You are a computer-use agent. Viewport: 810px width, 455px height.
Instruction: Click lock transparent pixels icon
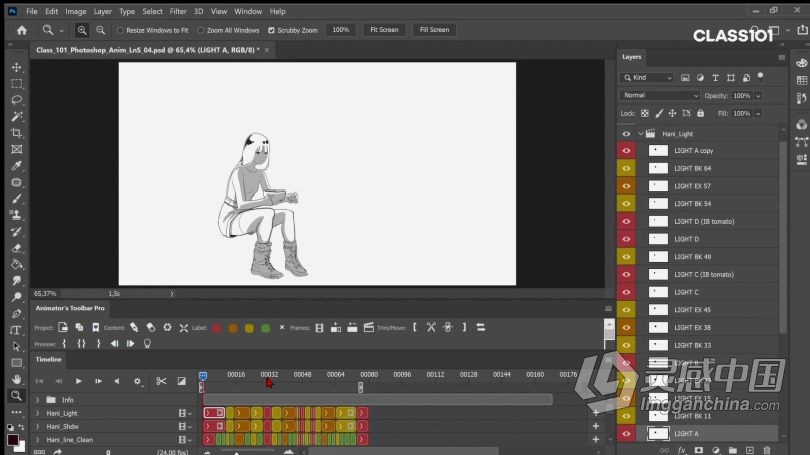[x=645, y=113]
